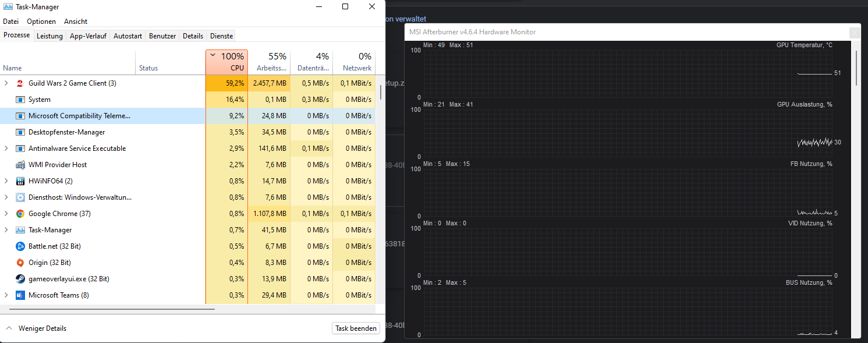Open the Optionen menu
The width and height of the screenshot is (868, 343).
(41, 22)
